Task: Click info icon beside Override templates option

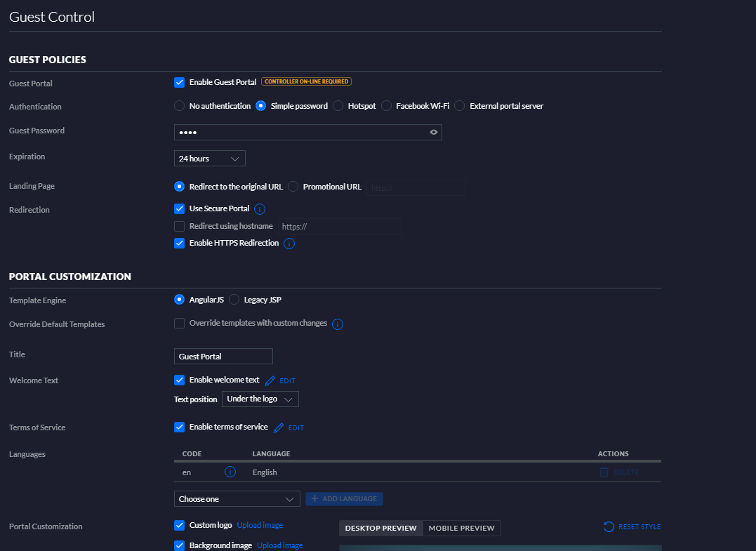Action: point(337,324)
